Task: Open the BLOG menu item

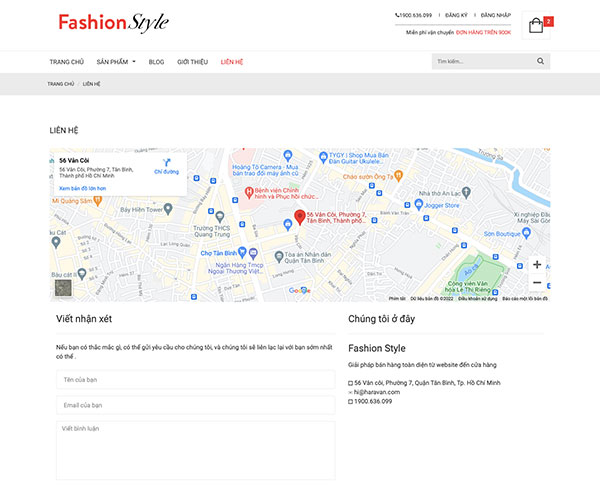Action: pyautogui.click(x=156, y=62)
